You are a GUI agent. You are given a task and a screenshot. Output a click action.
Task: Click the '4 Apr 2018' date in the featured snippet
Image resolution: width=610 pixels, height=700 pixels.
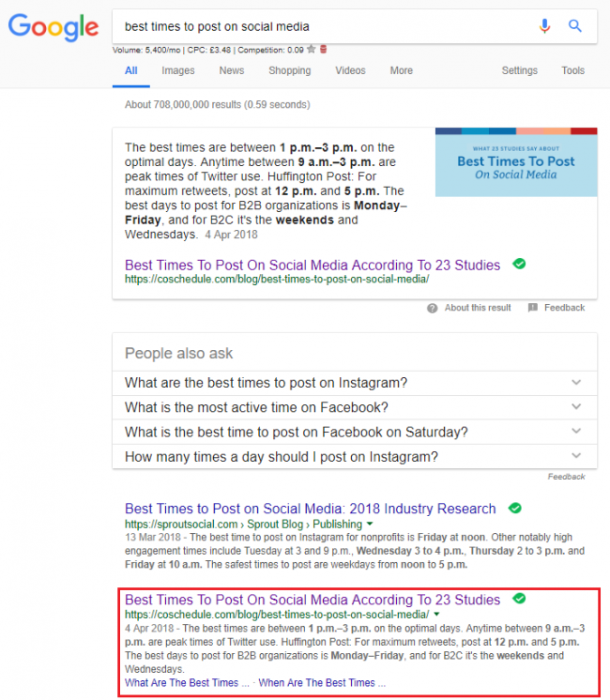231,235
